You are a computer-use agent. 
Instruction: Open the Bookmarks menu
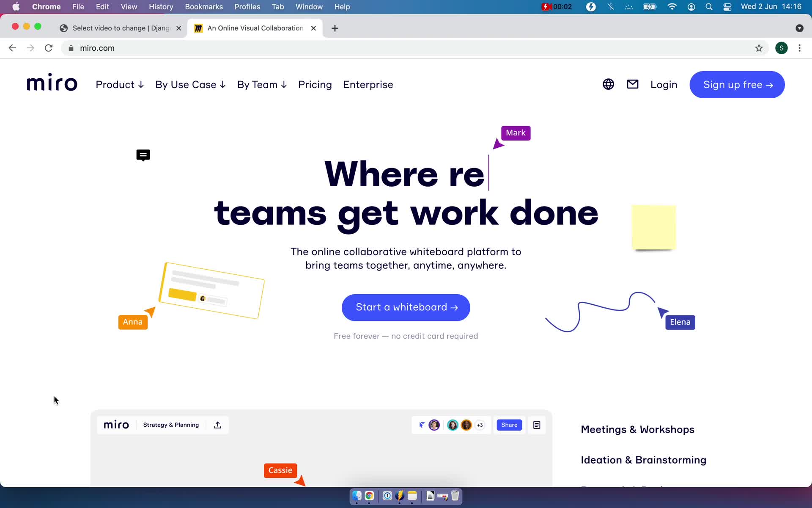point(204,7)
